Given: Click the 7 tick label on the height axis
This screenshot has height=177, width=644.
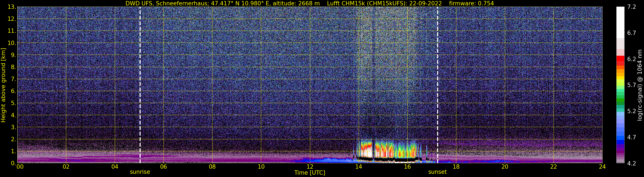Looking at the screenshot, I should click(13, 79).
